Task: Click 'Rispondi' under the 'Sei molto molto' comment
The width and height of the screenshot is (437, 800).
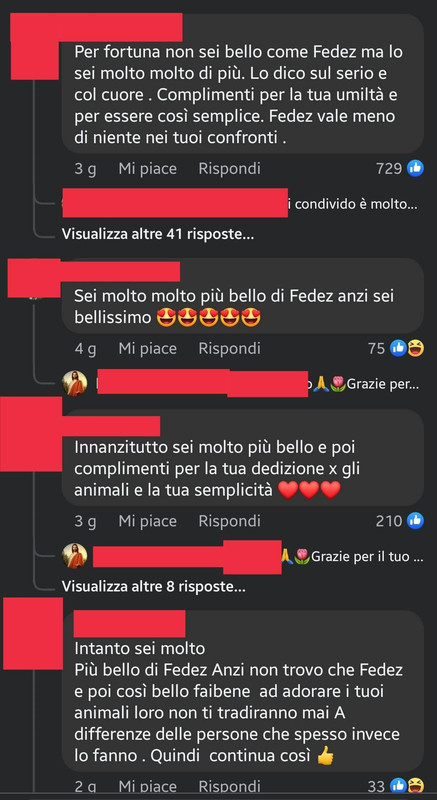Action: [x=229, y=349]
